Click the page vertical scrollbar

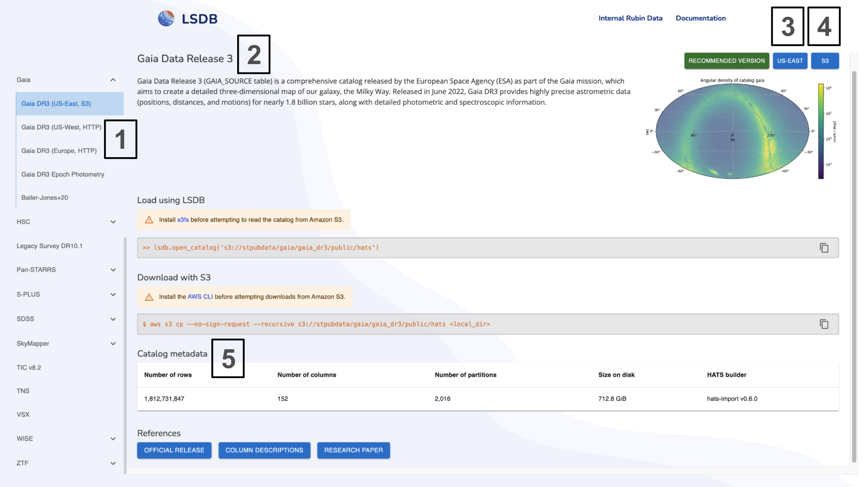[x=853, y=266]
